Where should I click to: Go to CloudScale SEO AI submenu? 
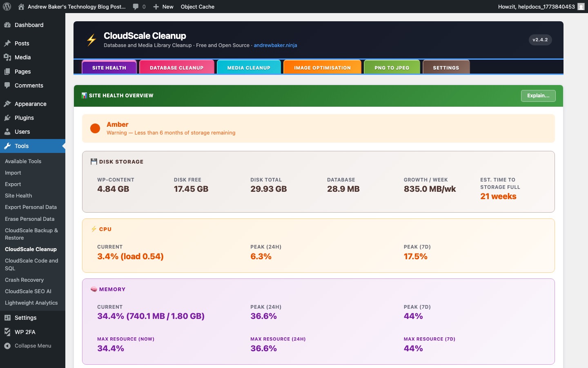point(28,292)
